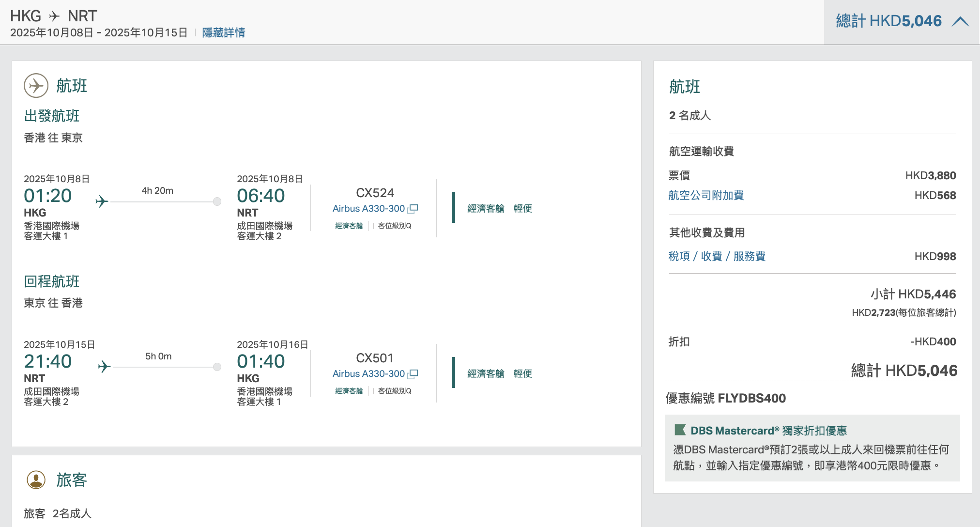Select the return 經濟客艙 輕便 fare label
Viewport: 980px width, 527px height.
[500, 373]
